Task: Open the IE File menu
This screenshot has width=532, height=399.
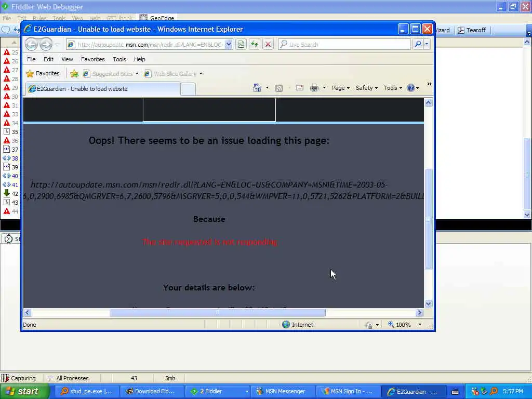Action: [31, 59]
